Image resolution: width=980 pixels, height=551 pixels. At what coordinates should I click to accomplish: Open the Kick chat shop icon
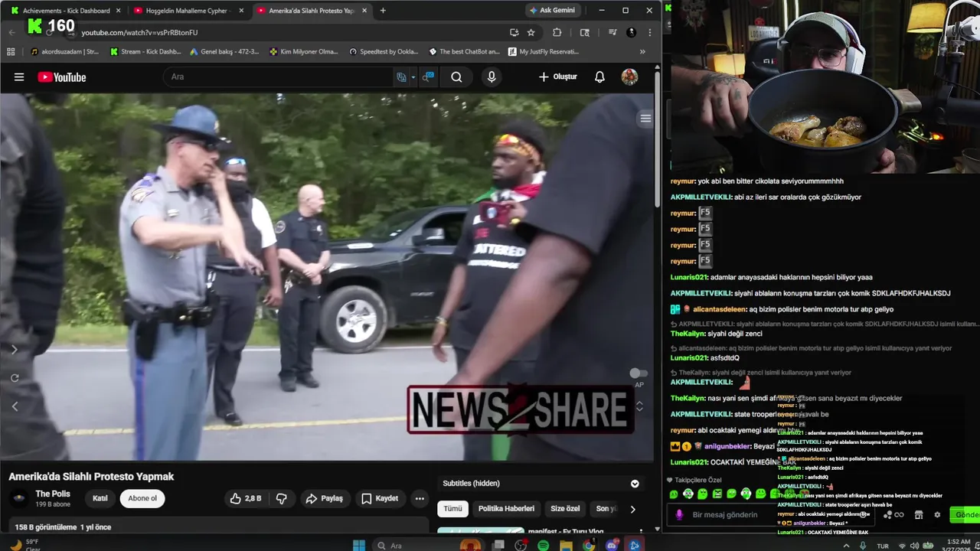click(919, 515)
